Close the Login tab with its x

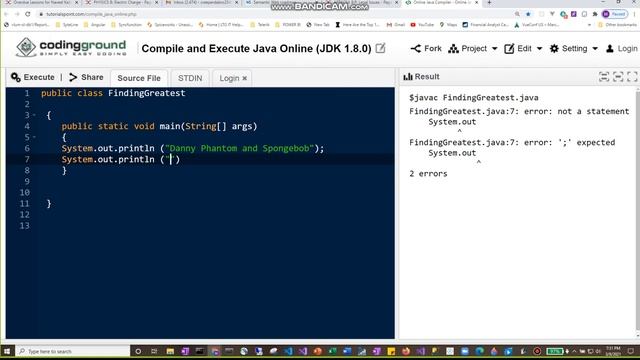[244, 78]
